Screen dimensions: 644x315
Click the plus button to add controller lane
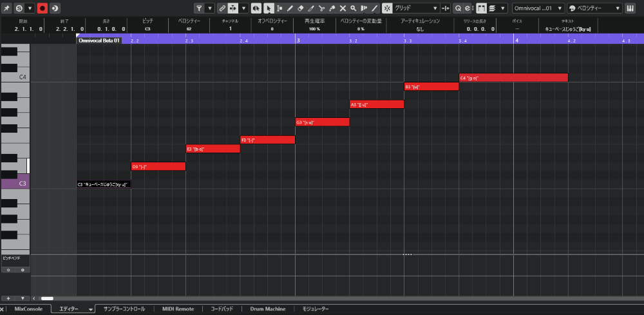coord(8,299)
